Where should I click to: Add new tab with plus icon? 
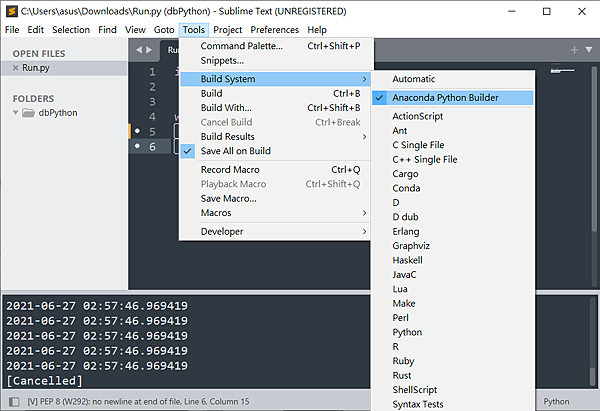point(574,50)
